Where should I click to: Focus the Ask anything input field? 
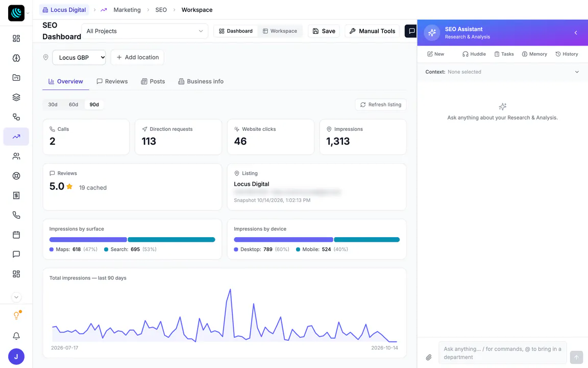click(502, 353)
